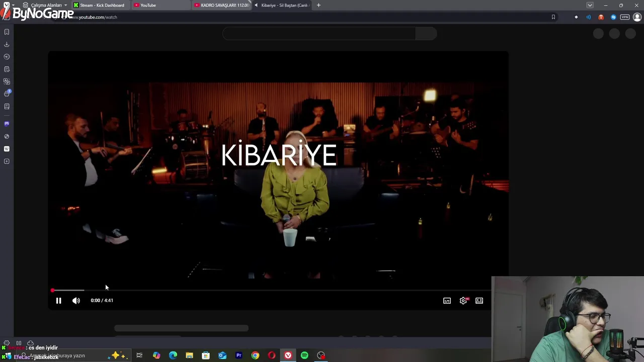Add a new web panel in sidebar
The image size is (644, 362).
7,161
